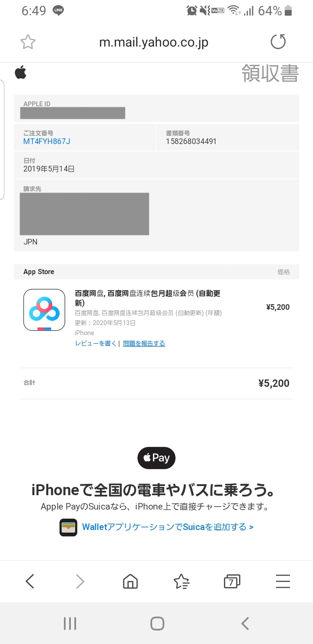313x644 pixels.
Task: Open the tab switcher showing 7 tabs
Action: pyautogui.click(x=232, y=581)
